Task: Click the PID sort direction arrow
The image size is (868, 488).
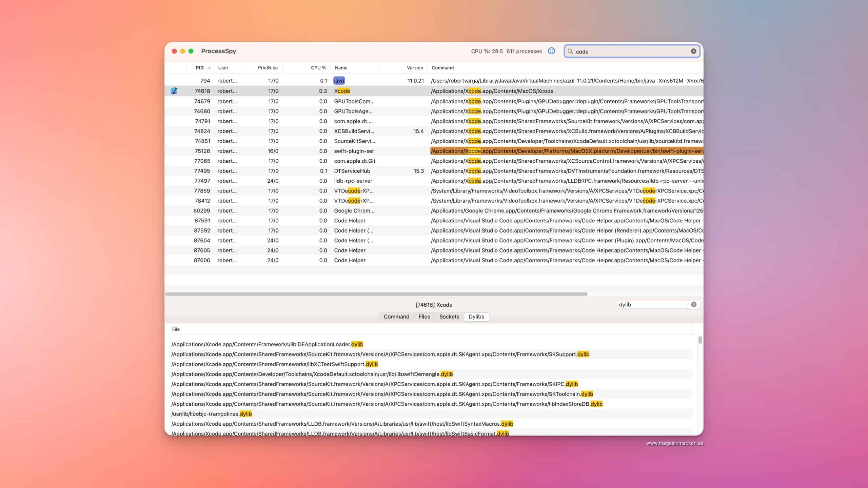Action: click(x=209, y=68)
